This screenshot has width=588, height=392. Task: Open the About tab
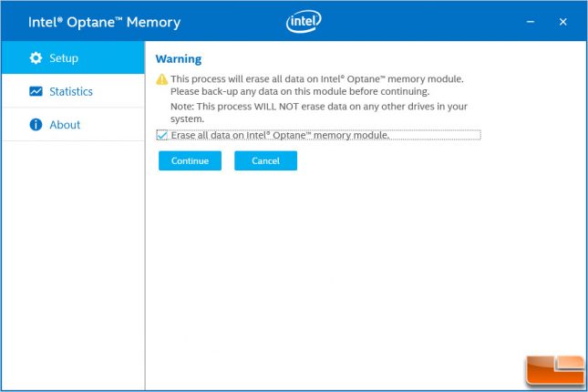pyautogui.click(x=73, y=125)
